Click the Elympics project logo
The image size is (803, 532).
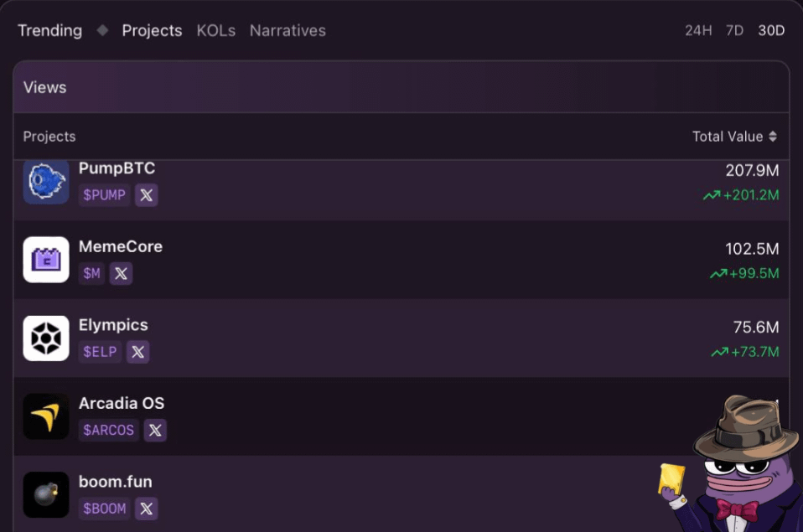[x=46, y=338]
